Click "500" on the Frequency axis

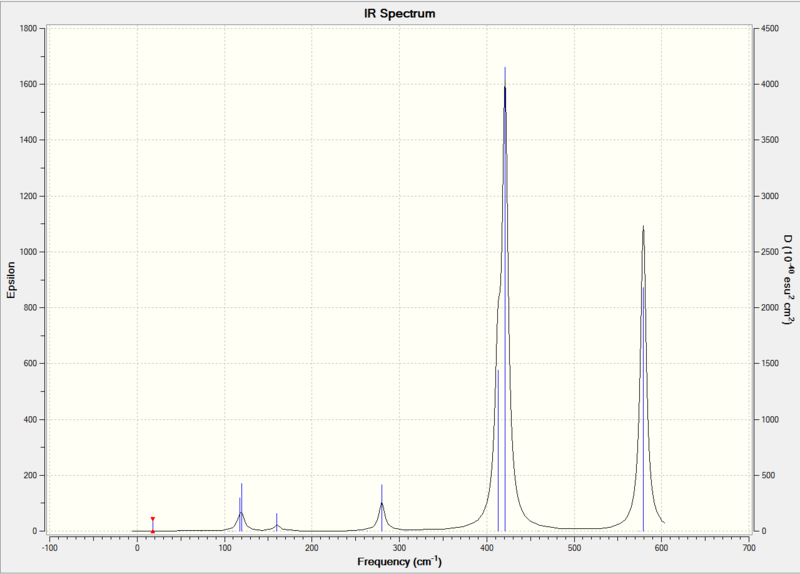[574, 548]
